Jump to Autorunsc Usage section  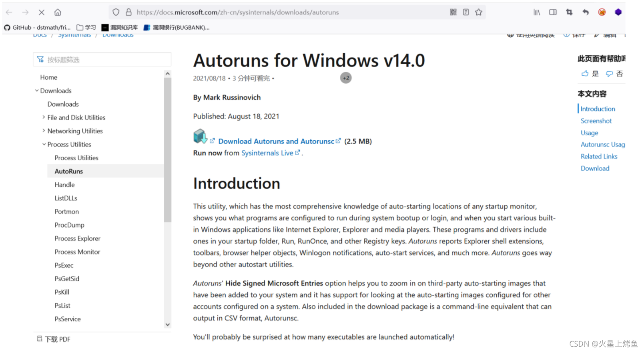(x=603, y=145)
